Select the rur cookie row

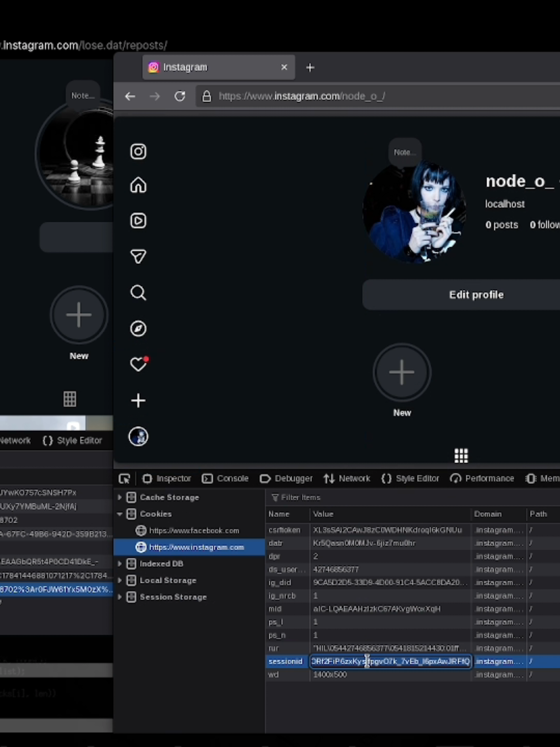413,648
